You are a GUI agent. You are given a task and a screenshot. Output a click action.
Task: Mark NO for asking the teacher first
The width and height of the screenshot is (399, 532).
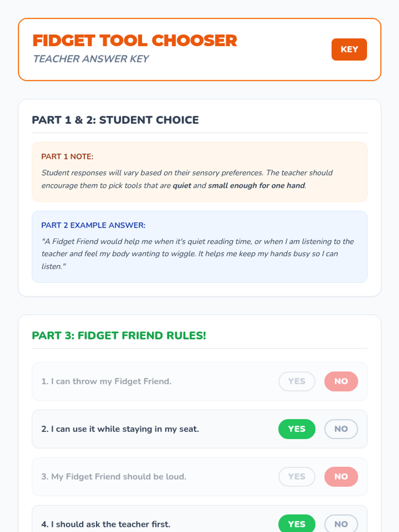(341, 524)
